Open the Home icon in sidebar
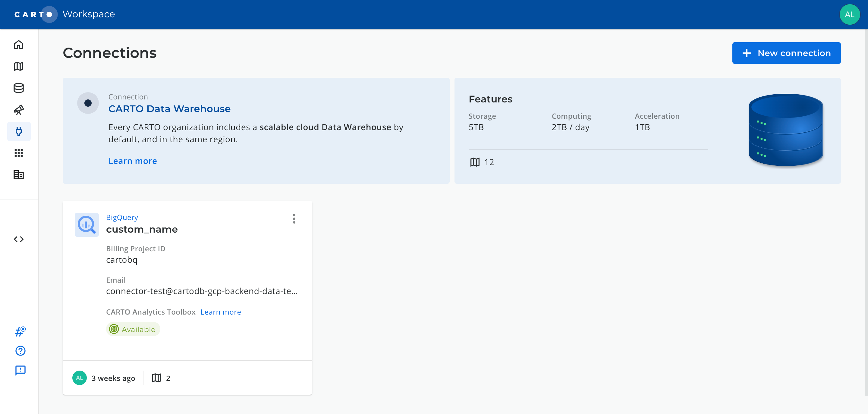868x414 pixels. pos(19,45)
